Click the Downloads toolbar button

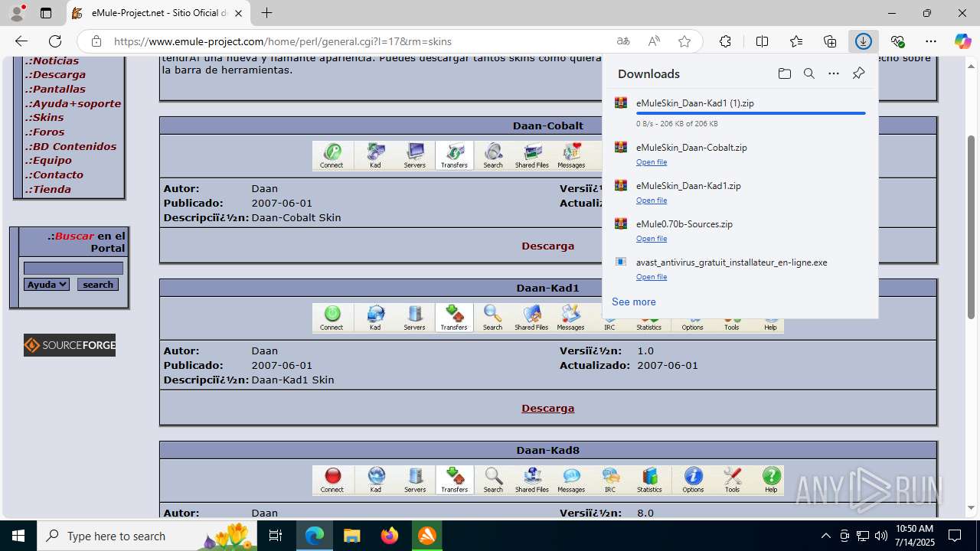coord(864,41)
